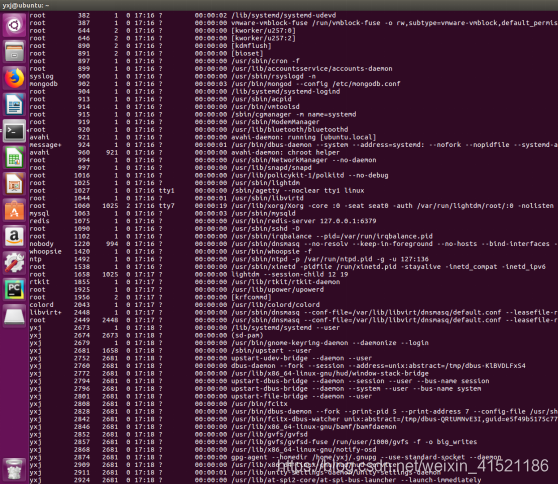Launch Firefox web browser
559x485 pixels.
click(14, 78)
